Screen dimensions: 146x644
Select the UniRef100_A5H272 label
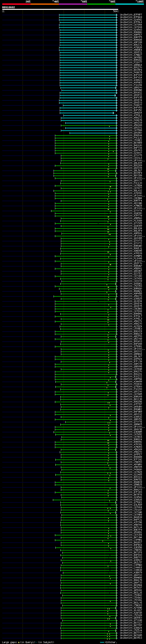point(131,118)
